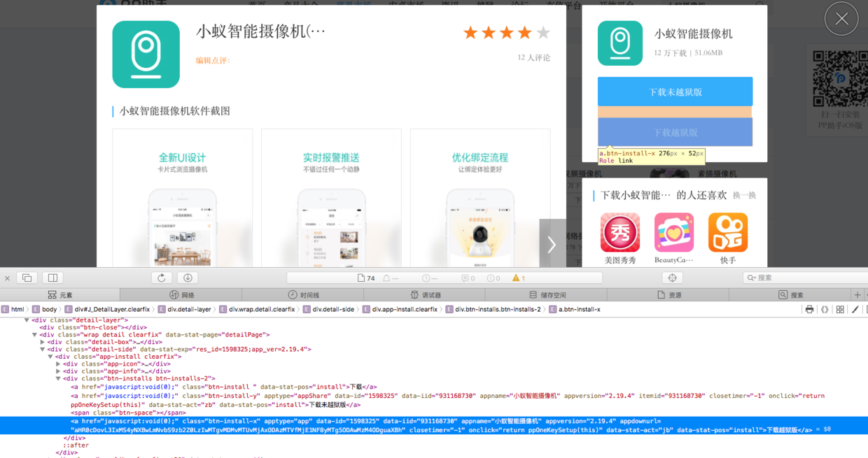868x458 pixels.
Task: Open 快手 app icon
Action: pyautogui.click(x=728, y=232)
